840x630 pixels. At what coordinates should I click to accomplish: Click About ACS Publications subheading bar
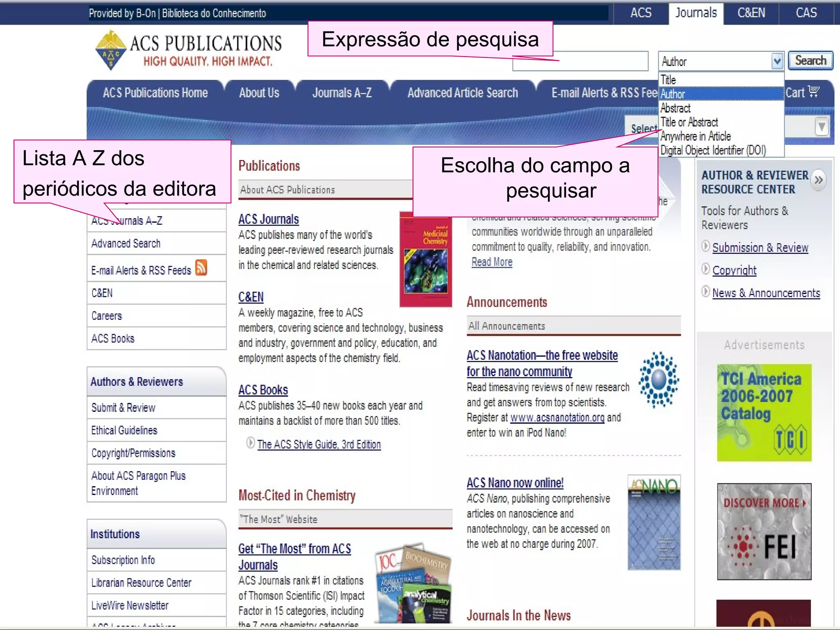pos(325,190)
